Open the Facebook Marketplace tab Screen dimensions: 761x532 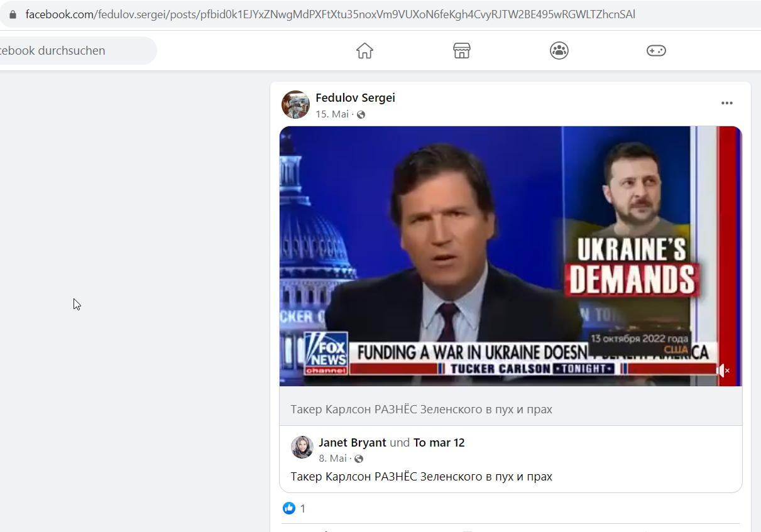(462, 51)
